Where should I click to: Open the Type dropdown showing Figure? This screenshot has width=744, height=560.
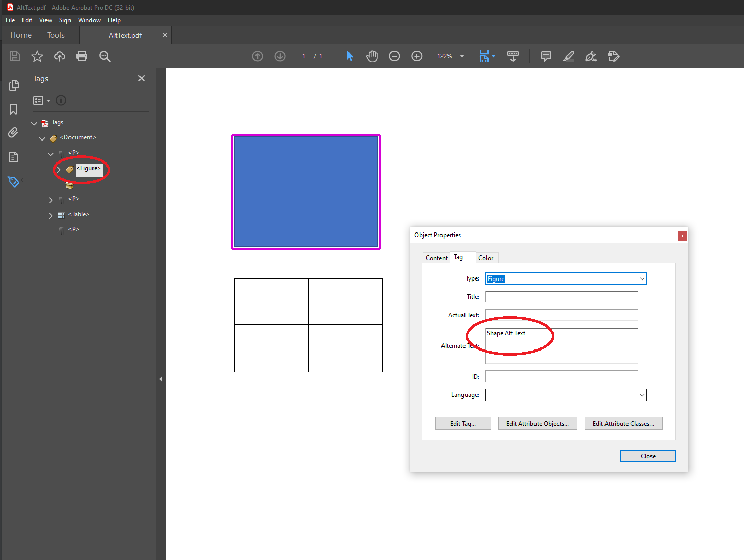[642, 279]
